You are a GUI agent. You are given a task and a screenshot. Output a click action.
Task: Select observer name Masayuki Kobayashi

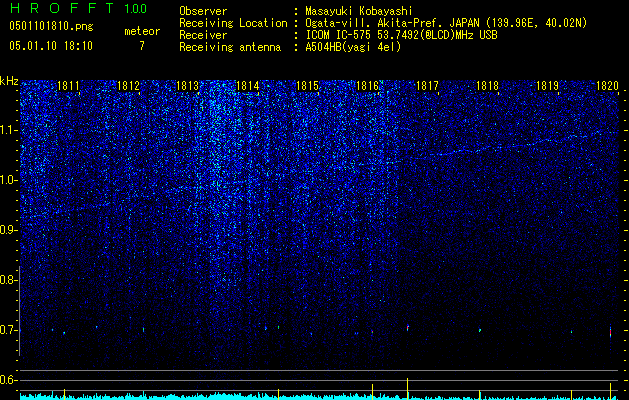(359, 11)
